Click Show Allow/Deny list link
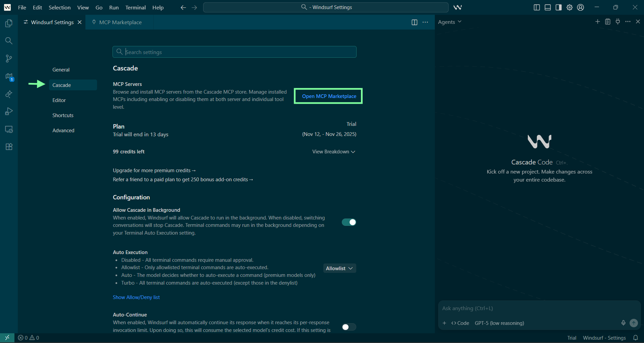This screenshot has height=343, width=644. point(136,297)
